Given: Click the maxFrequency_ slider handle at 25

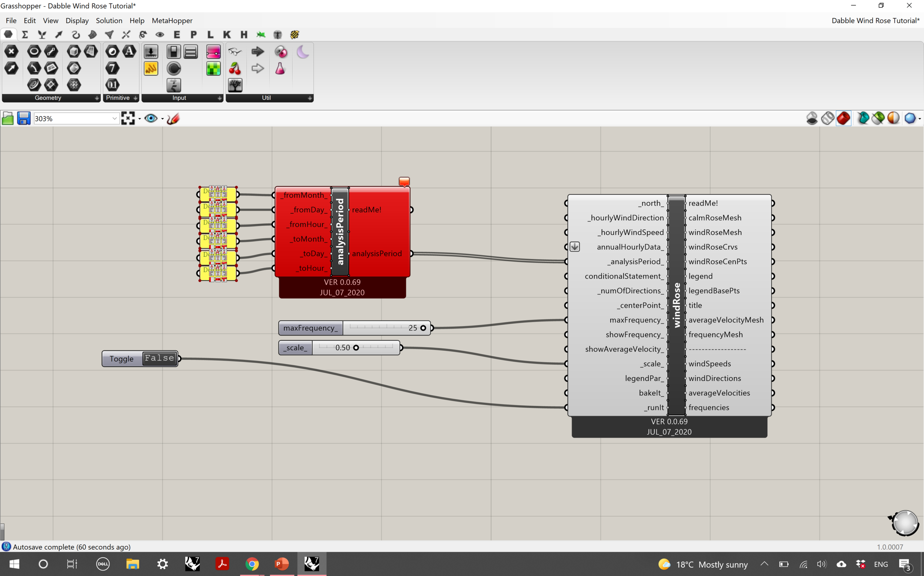Looking at the screenshot, I should point(423,328).
